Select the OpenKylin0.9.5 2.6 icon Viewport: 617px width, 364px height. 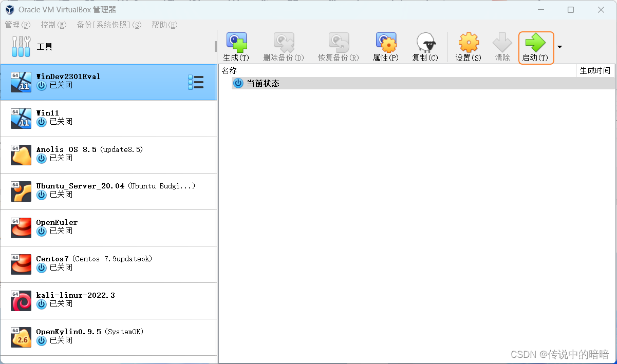pyautogui.click(x=21, y=337)
